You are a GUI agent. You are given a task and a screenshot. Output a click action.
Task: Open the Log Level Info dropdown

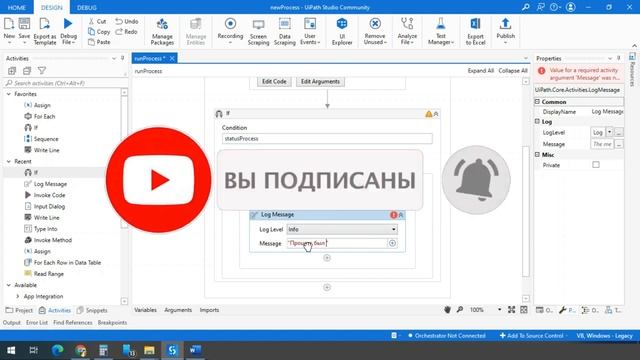click(342, 229)
